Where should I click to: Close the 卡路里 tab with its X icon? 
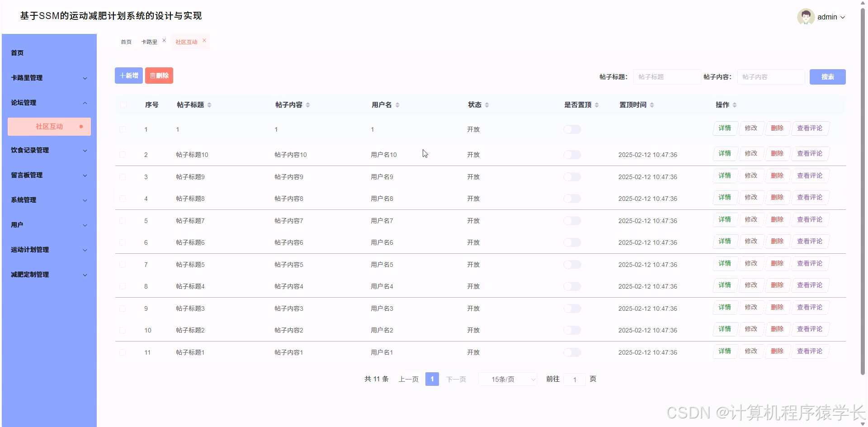[164, 40]
